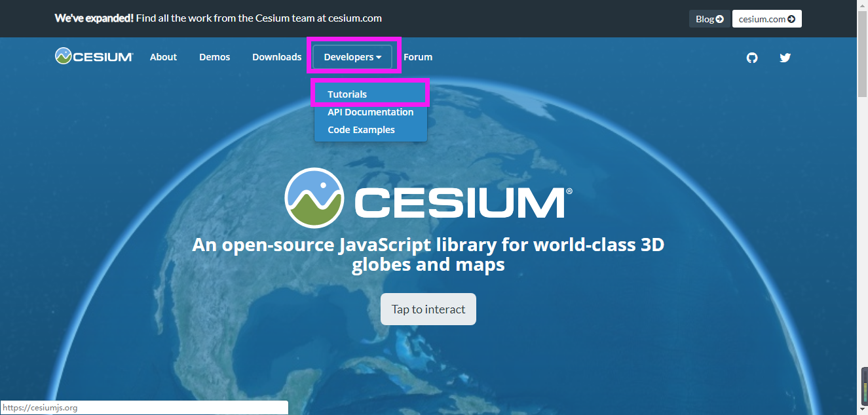This screenshot has height=415, width=868.
Task: Open API Documentation menu entry
Action: click(x=371, y=112)
